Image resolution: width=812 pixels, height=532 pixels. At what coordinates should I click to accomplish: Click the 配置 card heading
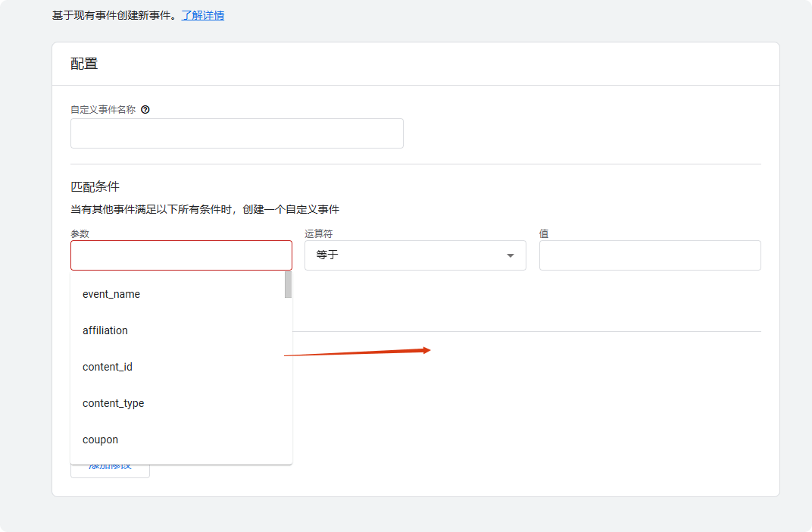pos(84,64)
